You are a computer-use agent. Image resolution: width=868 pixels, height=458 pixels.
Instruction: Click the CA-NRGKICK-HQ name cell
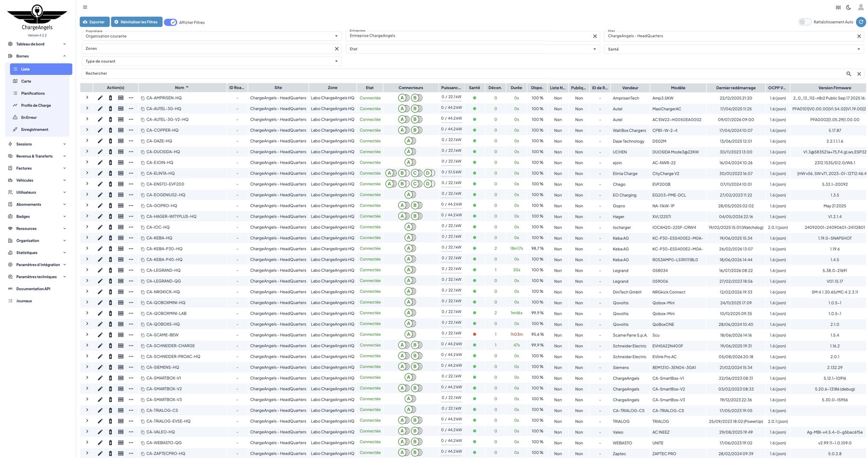183,292
